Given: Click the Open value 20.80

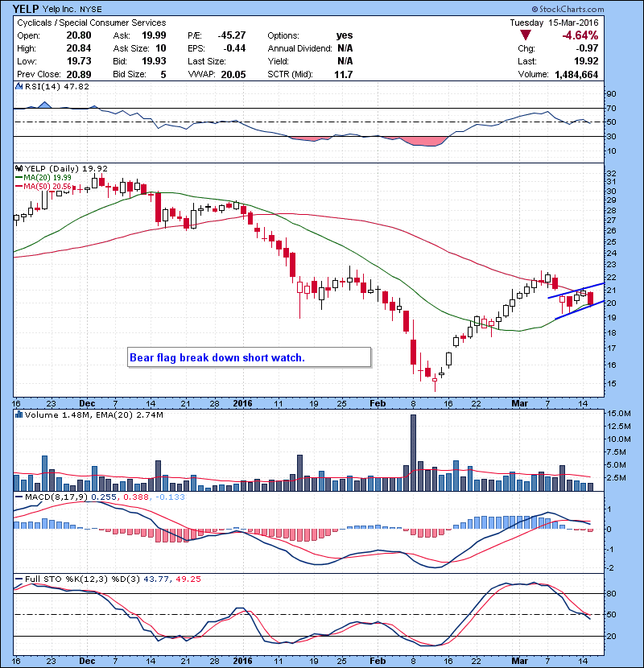Looking at the screenshot, I should click(79, 35).
